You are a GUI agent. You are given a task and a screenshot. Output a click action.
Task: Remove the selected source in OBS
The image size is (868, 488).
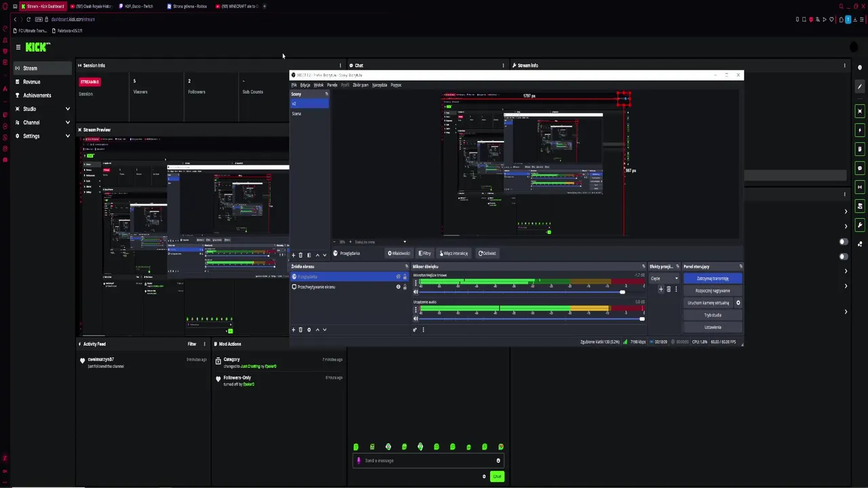pyautogui.click(x=300, y=329)
